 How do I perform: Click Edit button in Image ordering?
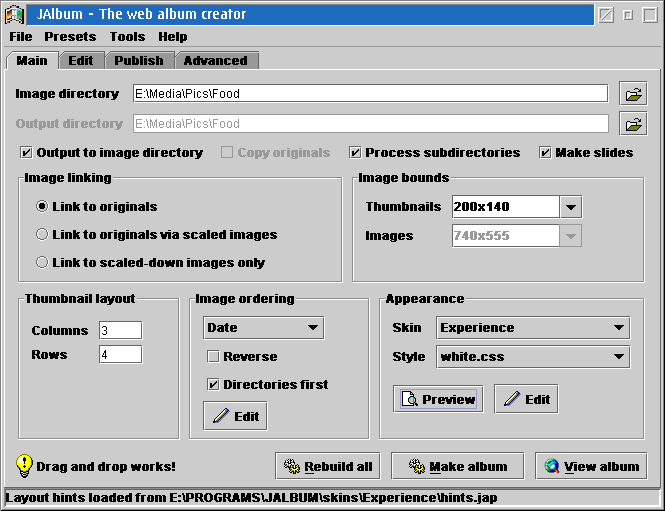click(235, 416)
